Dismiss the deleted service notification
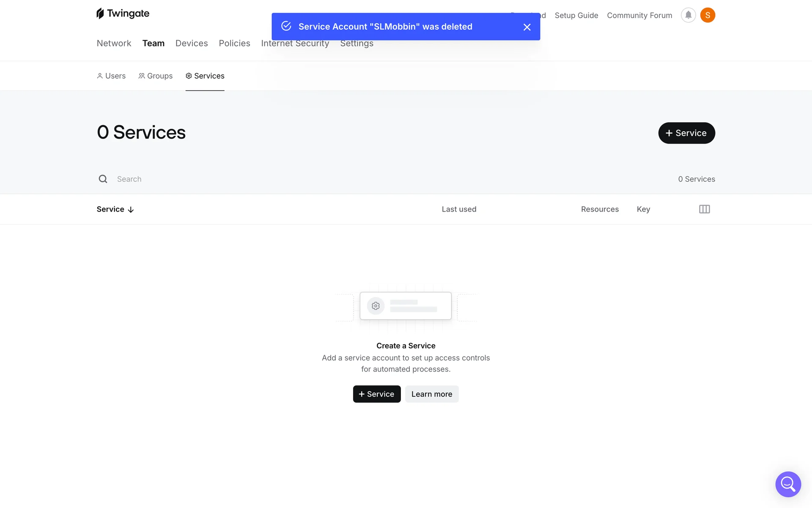 [x=527, y=27]
